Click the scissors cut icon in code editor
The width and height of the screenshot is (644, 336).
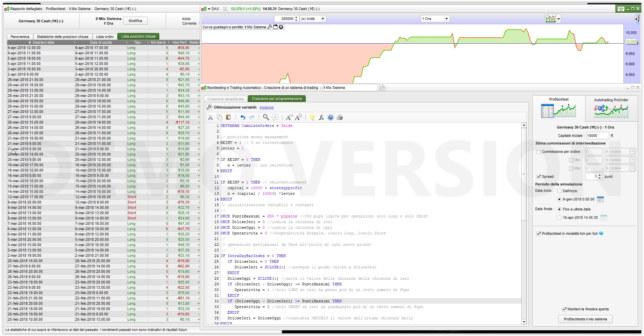pos(210,117)
